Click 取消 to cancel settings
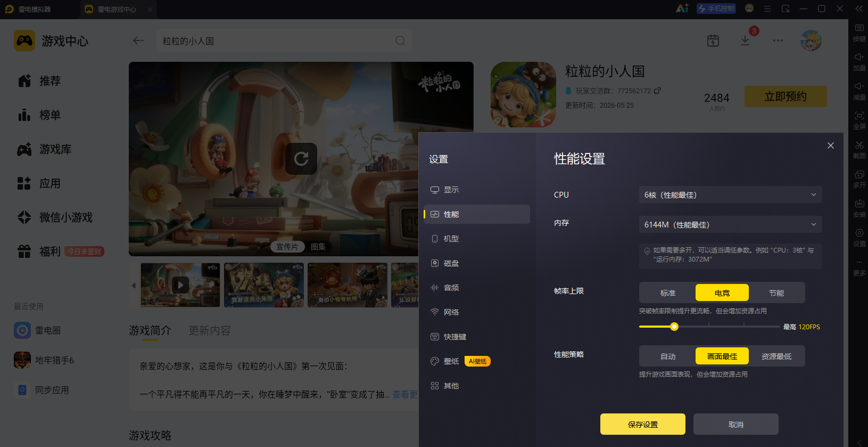 click(x=736, y=424)
